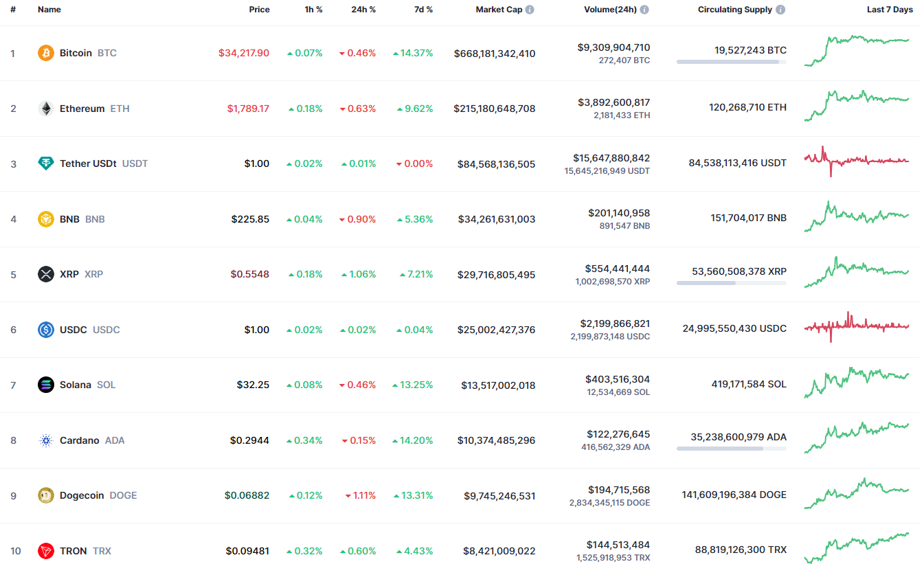
Task: Click the TRON logo icon
Action: point(46,551)
